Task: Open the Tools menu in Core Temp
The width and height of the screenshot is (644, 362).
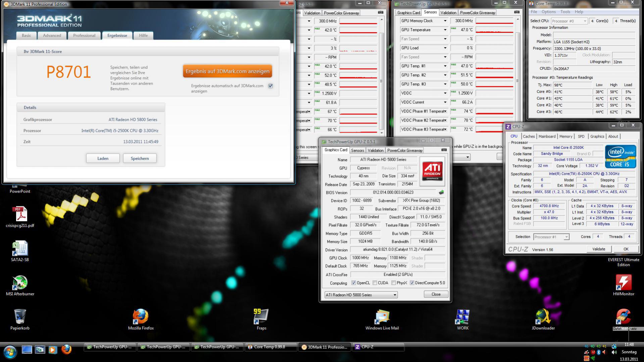Action: (565, 12)
